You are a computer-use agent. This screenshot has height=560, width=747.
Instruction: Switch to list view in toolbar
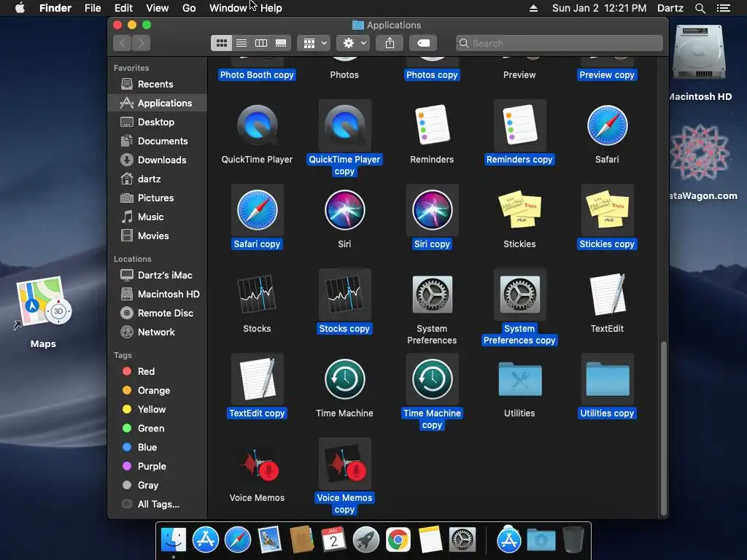pyautogui.click(x=241, y=43)
